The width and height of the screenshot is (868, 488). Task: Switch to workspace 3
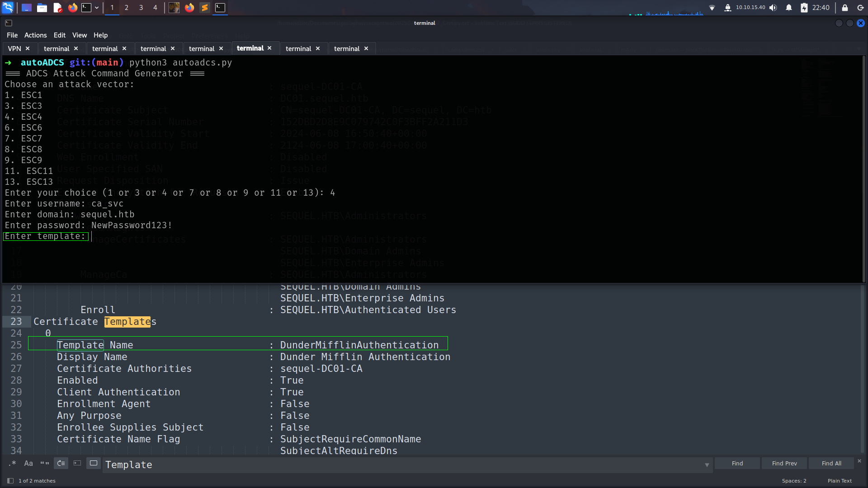(141, 8)
